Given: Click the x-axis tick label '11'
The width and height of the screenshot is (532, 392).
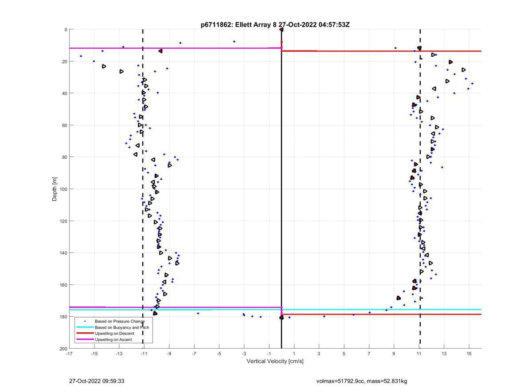Looking at the screenshot, I should [x=419, y=353].
